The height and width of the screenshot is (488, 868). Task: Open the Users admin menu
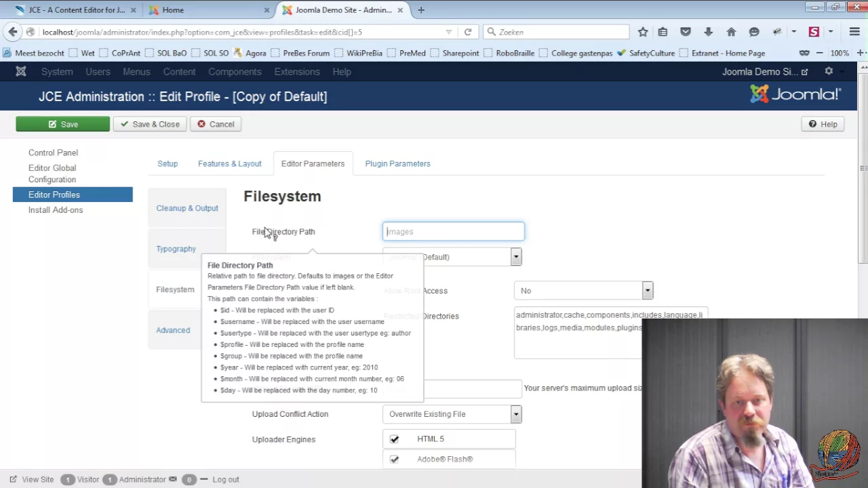tap(98, 71)
